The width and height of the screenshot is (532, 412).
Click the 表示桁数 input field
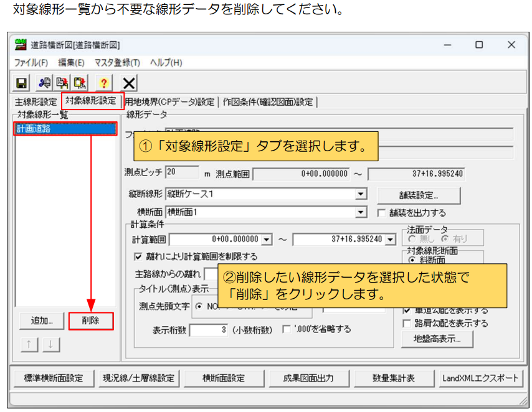(x=208, y=330)
